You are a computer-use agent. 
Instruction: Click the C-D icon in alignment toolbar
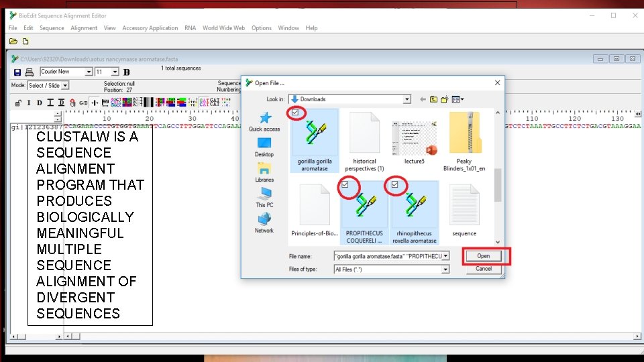pyautogui.click(x=83, y=103)
